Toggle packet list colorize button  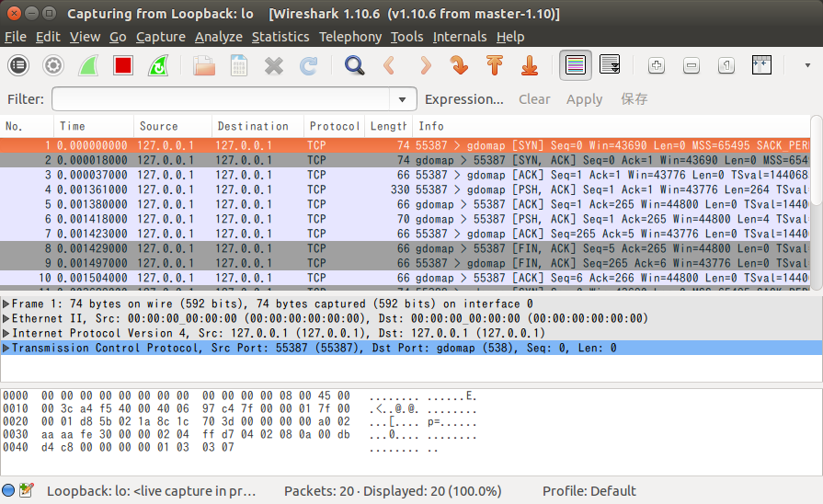tap(576, 65)
